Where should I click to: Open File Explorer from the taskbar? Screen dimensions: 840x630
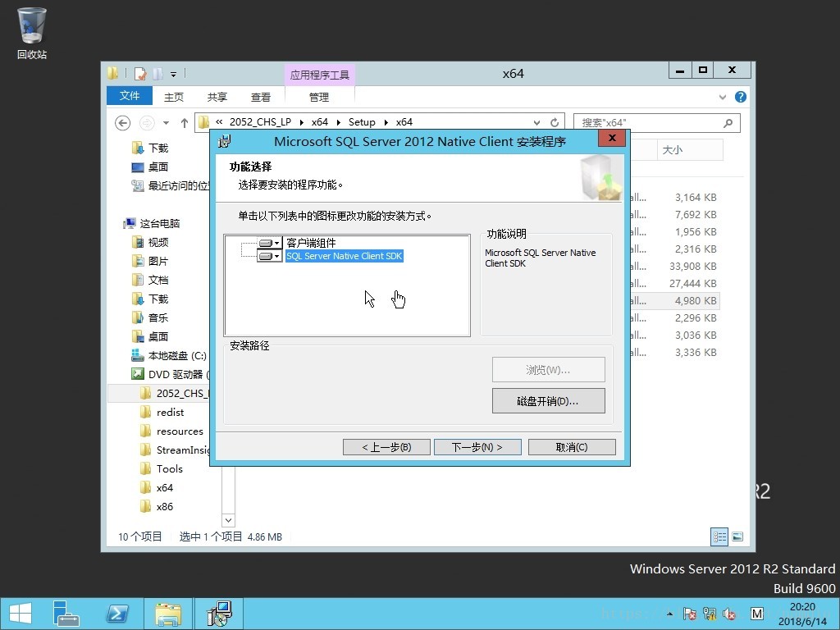pos(167,614)
